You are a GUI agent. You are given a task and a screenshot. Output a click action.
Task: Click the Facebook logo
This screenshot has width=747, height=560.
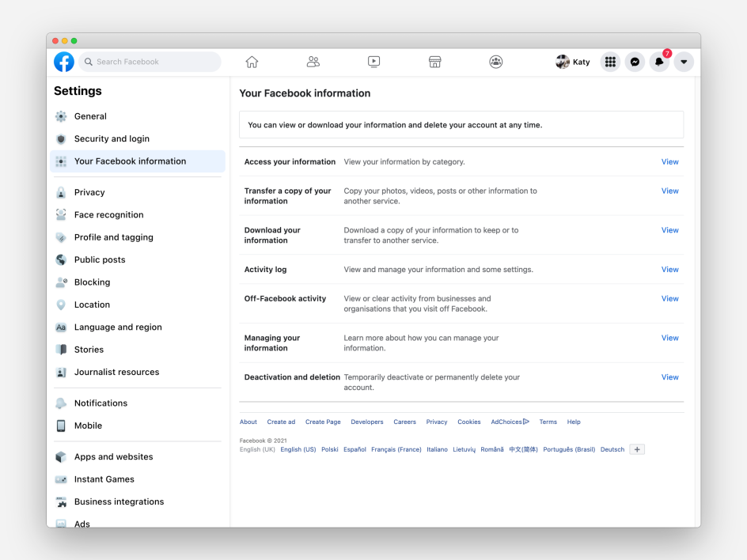tap(63, 61)
